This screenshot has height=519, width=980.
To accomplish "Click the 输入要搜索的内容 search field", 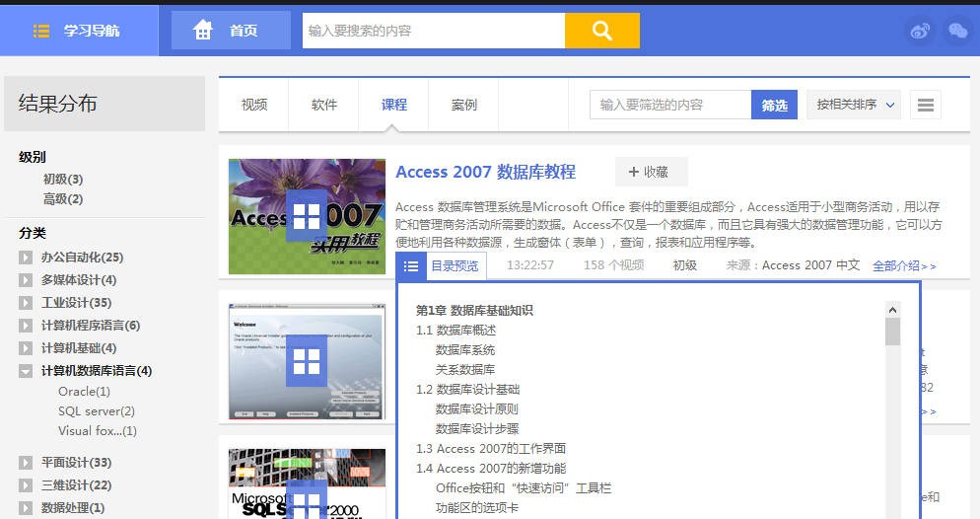I will (x=434, y=31).
